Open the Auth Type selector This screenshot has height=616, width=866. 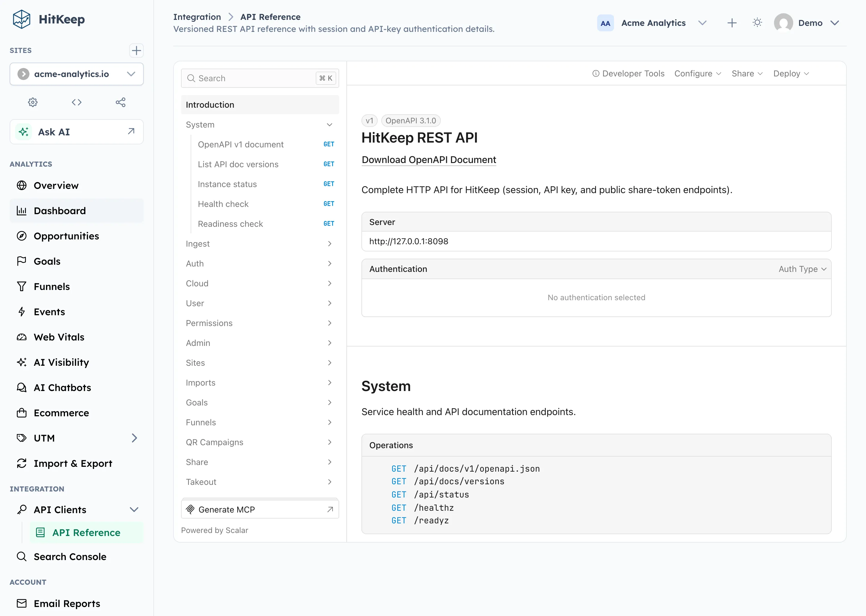click(x=802, y=269)
